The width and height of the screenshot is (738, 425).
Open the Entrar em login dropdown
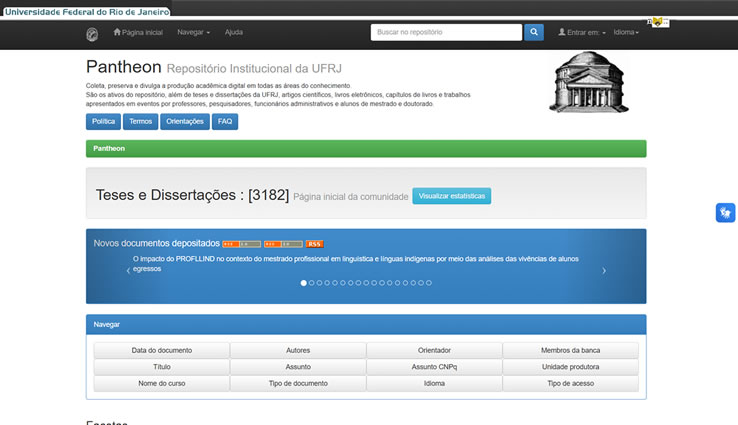pos(582,32)
